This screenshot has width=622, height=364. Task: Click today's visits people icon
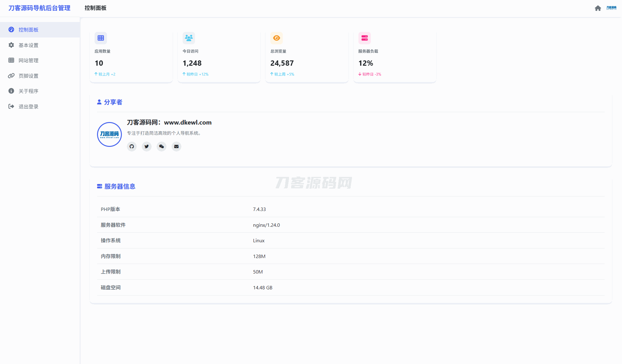(x=189, y=38)
